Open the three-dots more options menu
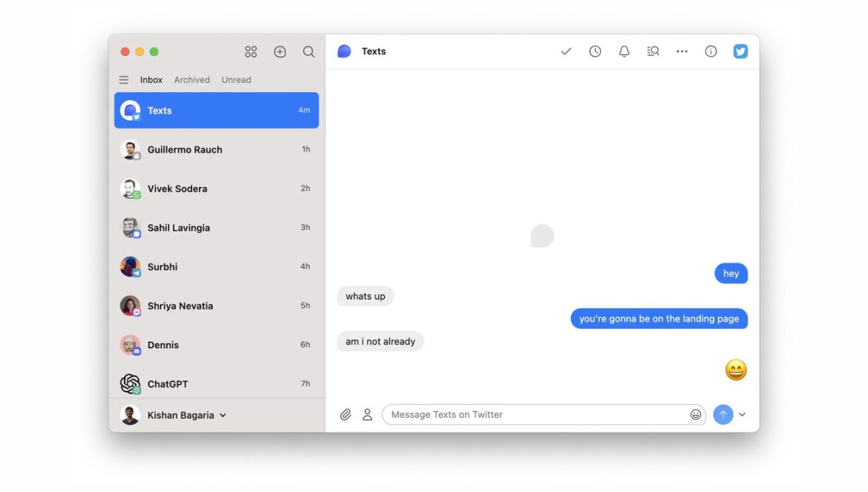 (x=682, y=51)
